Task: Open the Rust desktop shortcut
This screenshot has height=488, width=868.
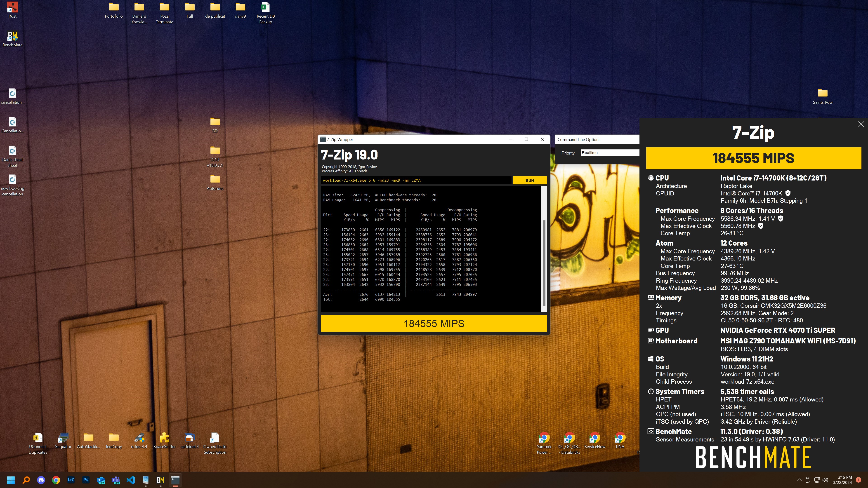Action: [x=12, y=10]
